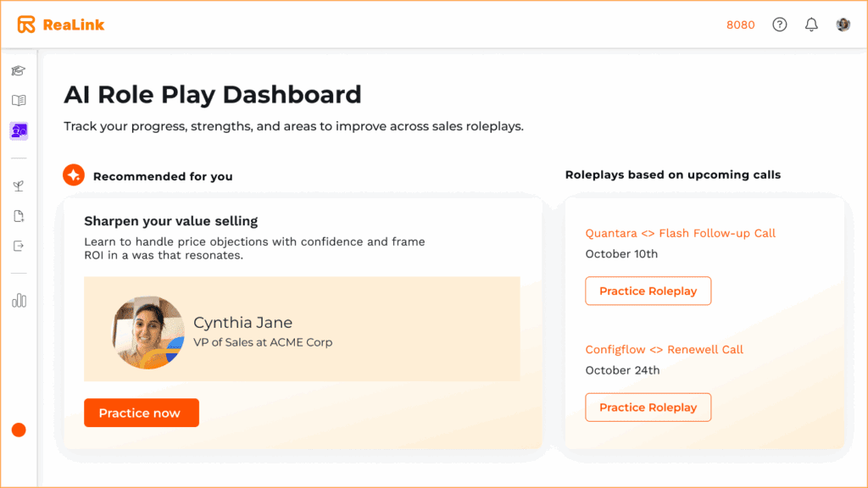Open the notifications bell
Screen dimensions: 868x488
[810, 25]
